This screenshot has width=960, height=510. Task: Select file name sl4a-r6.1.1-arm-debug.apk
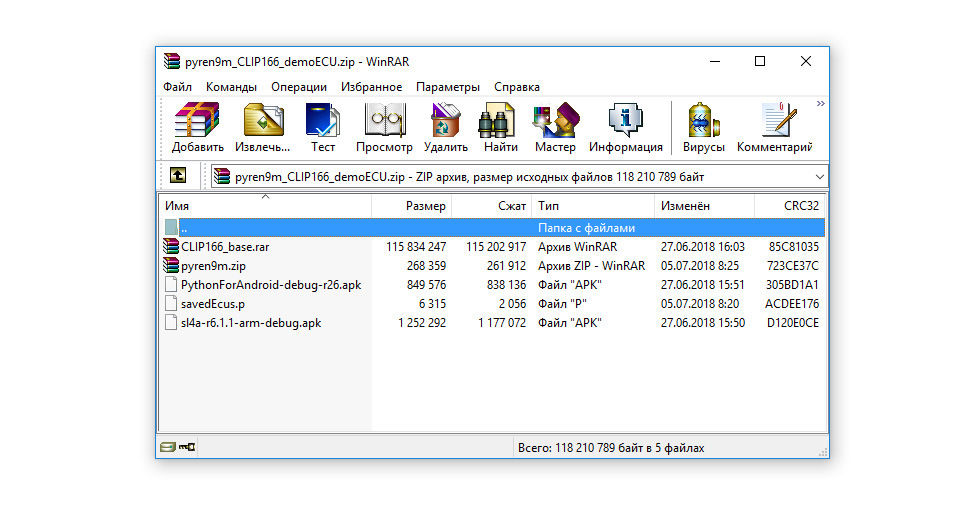point(251,323)
